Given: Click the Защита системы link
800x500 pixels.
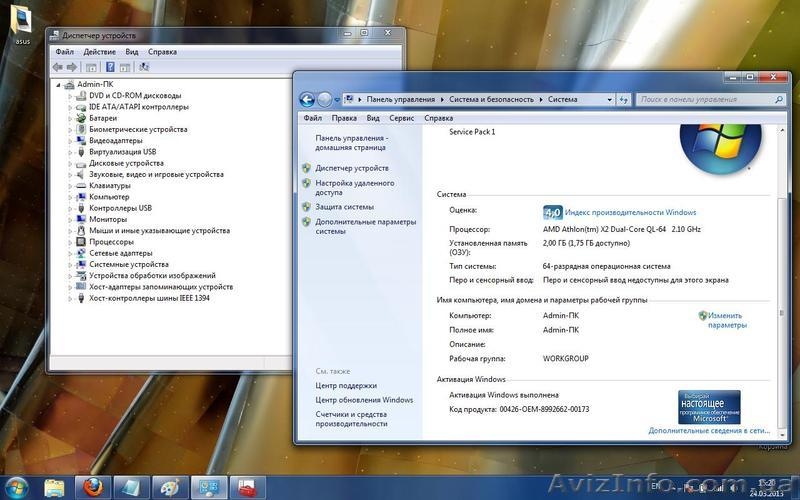Looking at the screenshot, I should pyautogui.click(x=344, y=207).
